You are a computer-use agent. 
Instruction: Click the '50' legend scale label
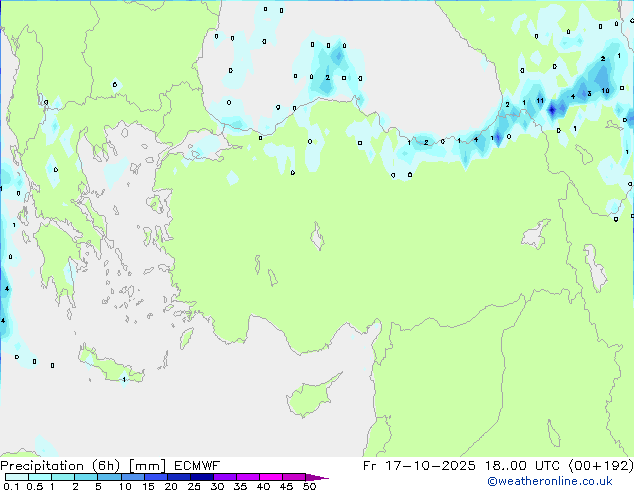click(310, 486)
